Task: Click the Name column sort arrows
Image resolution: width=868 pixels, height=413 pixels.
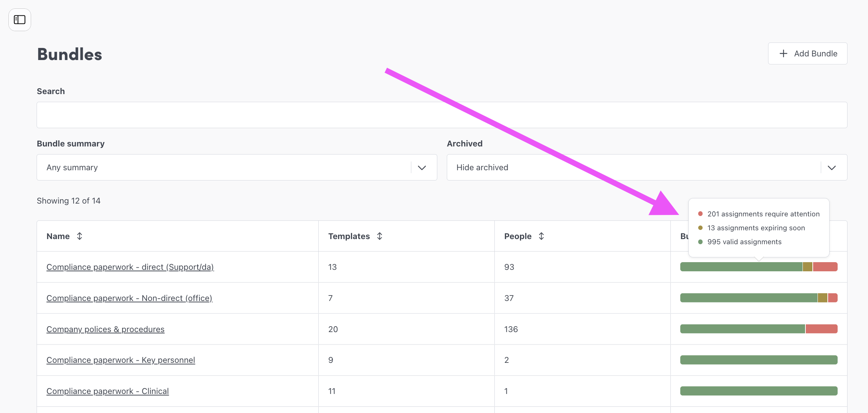Action: [79, 236]
